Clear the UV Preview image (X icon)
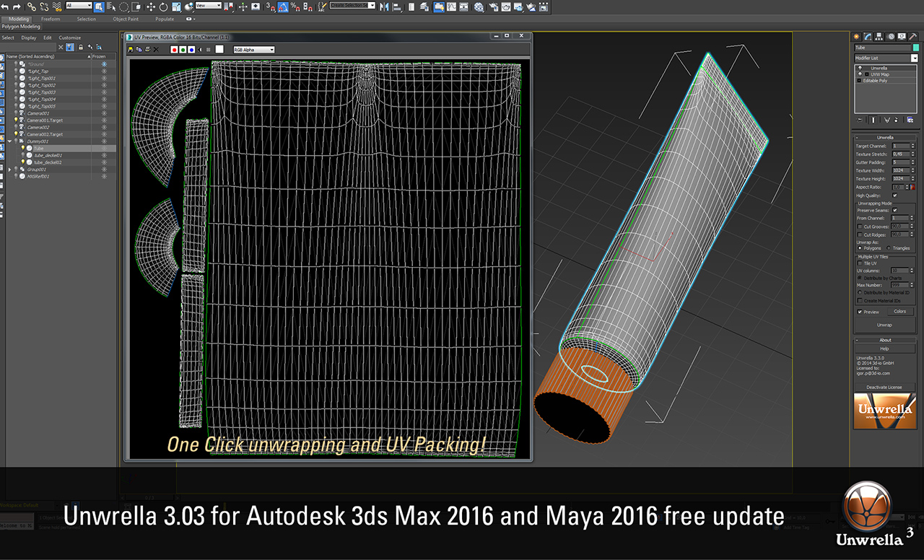924x560 pixels. click(156, 50)
